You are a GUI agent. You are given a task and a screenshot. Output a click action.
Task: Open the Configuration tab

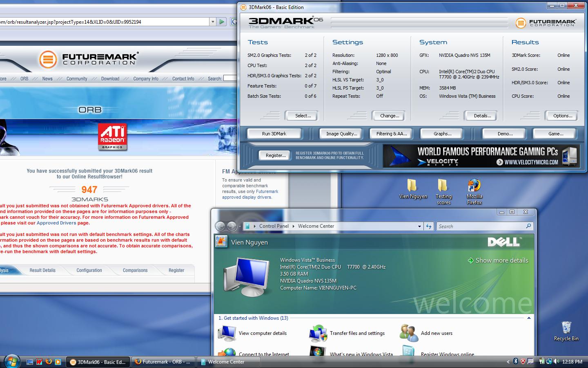89,270
